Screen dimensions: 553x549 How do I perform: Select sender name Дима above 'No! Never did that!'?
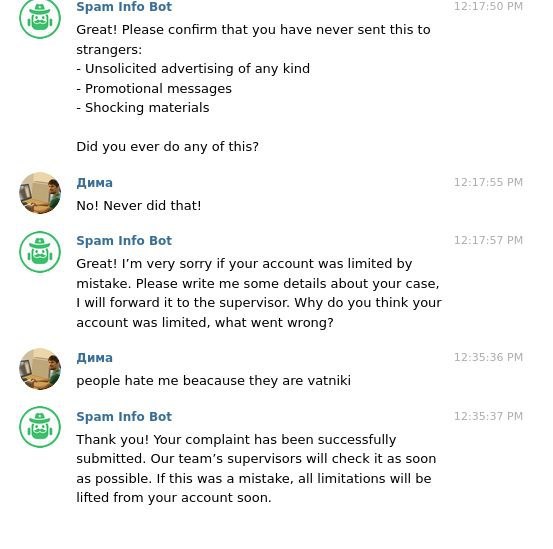pos(95,183)
